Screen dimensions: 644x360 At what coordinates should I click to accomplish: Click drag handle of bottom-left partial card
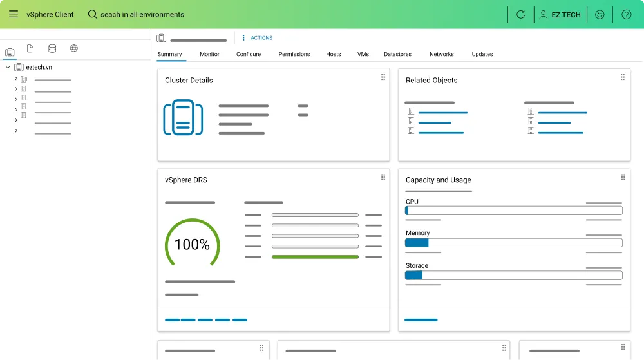(x=261, y=348)
